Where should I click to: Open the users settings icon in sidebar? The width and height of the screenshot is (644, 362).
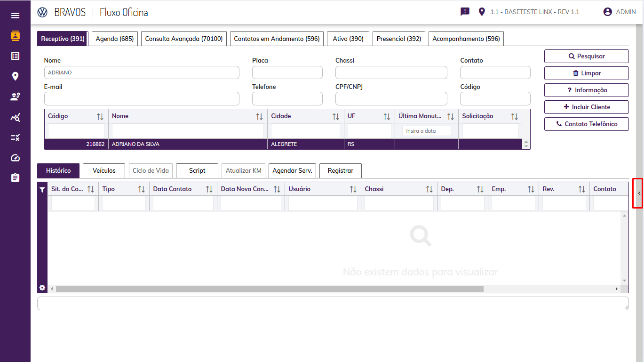click(15, 97)
